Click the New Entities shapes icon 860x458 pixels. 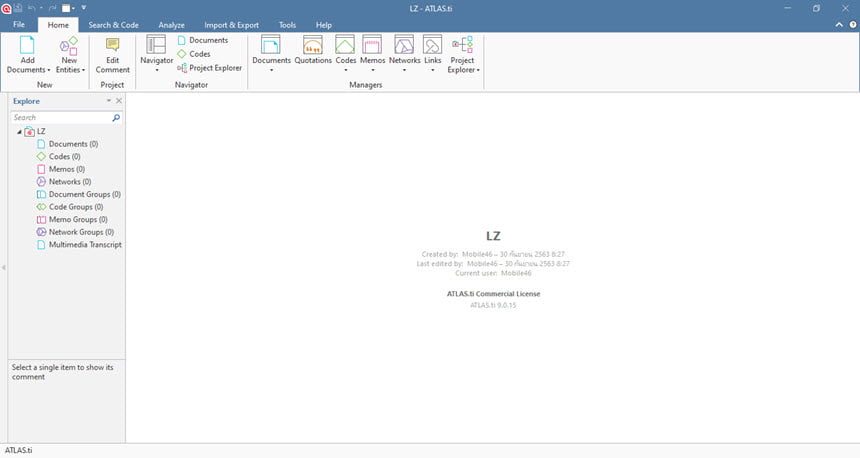[69, 46]
